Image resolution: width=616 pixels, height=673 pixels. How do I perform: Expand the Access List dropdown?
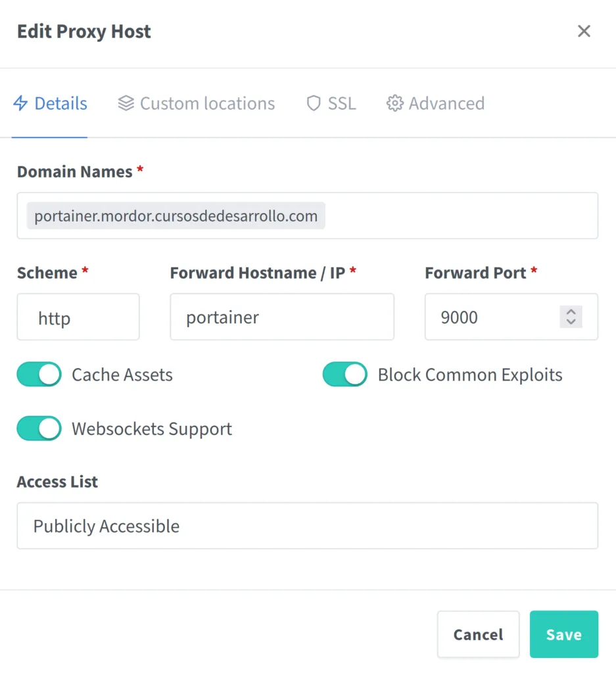(x=307, y=526)
